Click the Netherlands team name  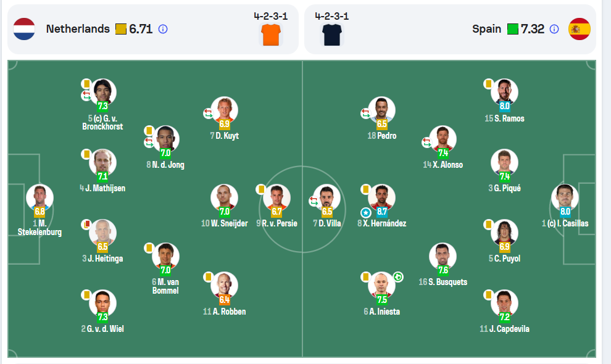(x=78, y=29)
